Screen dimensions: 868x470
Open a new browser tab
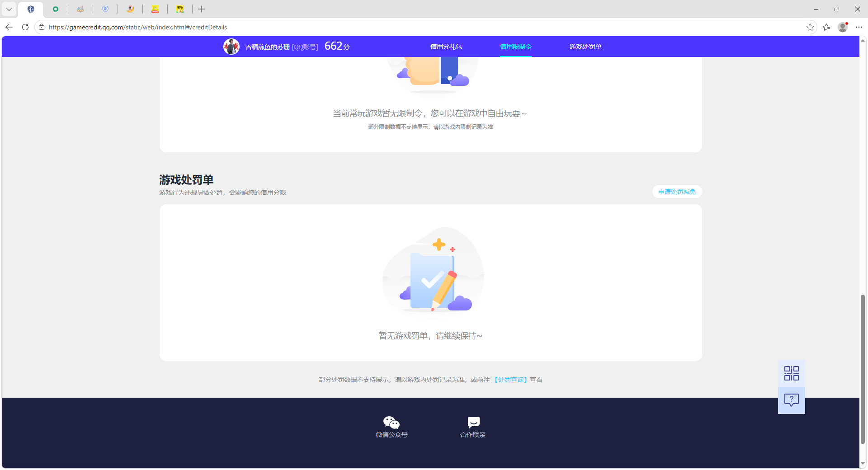pos(202,9)
